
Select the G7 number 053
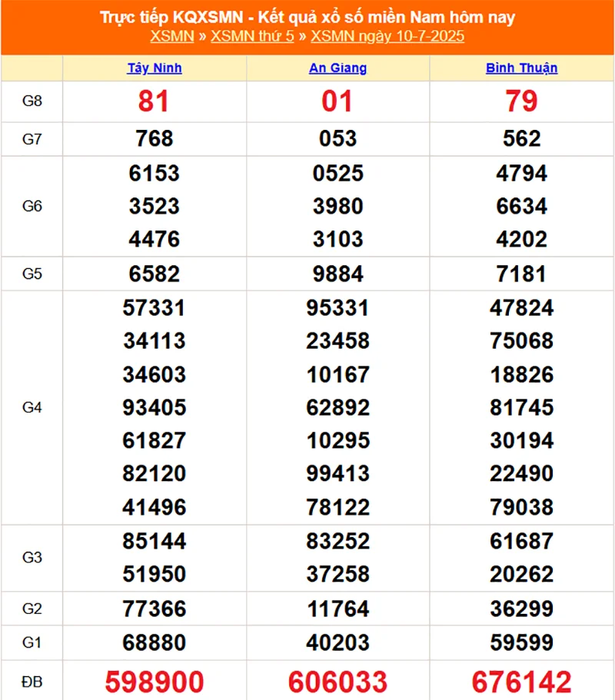tap(337, 138)
